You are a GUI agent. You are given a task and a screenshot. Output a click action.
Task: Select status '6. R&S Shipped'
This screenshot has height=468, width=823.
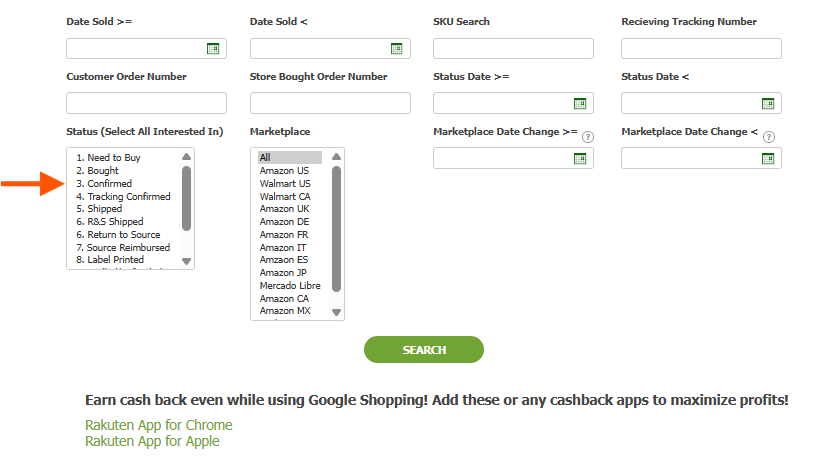pos(110,222)
